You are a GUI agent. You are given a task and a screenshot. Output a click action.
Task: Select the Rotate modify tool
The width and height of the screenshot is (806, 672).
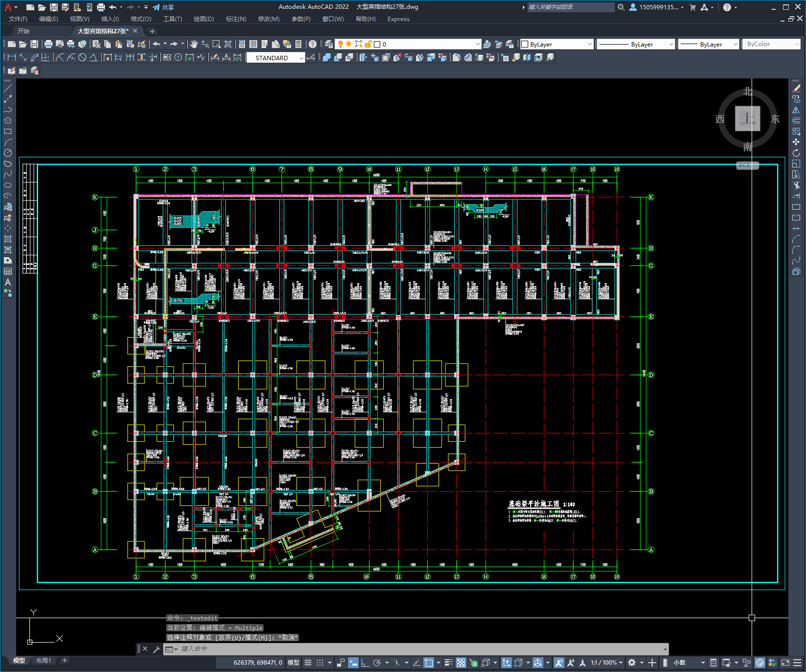point(796,153)
